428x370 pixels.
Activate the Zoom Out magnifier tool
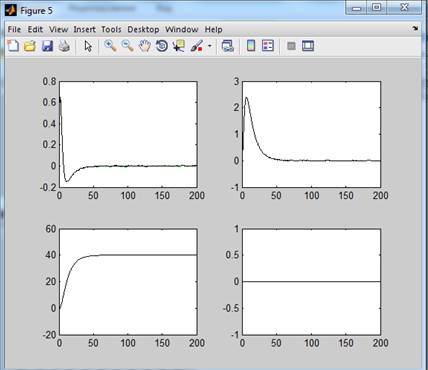[x=127, y=46]
